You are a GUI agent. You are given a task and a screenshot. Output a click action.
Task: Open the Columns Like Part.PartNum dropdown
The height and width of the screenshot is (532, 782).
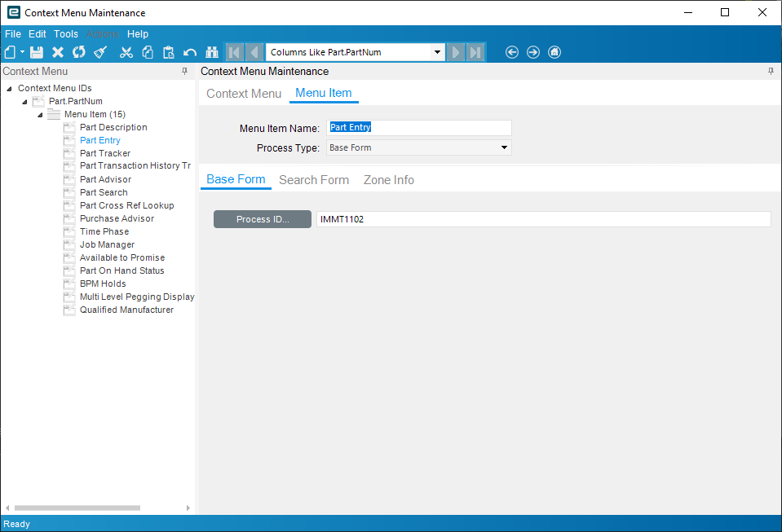click(437, 52)
